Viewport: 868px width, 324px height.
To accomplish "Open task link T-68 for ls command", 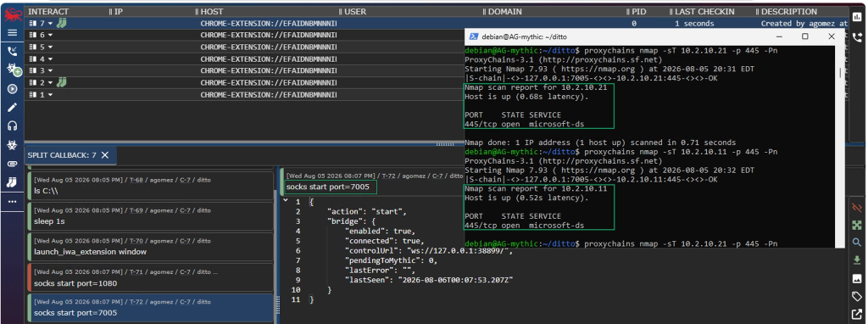I will (136, 180).
